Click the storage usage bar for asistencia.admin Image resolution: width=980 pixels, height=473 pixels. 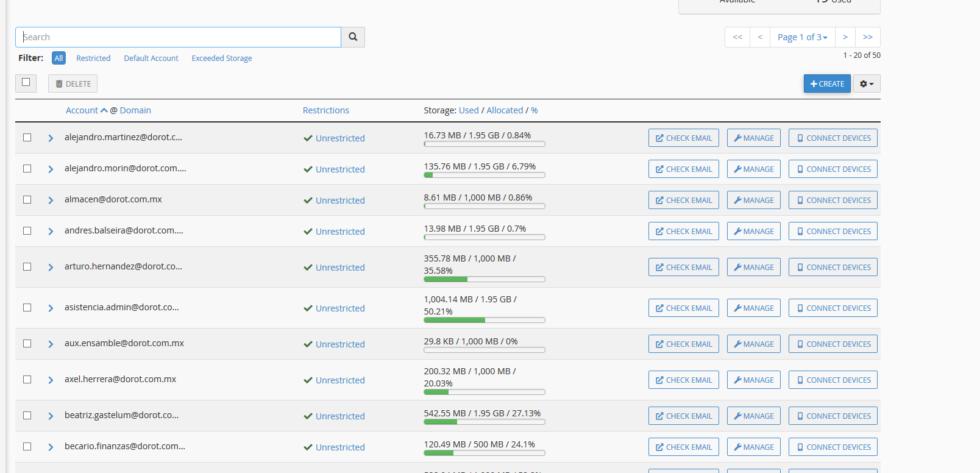coord(484,320)
